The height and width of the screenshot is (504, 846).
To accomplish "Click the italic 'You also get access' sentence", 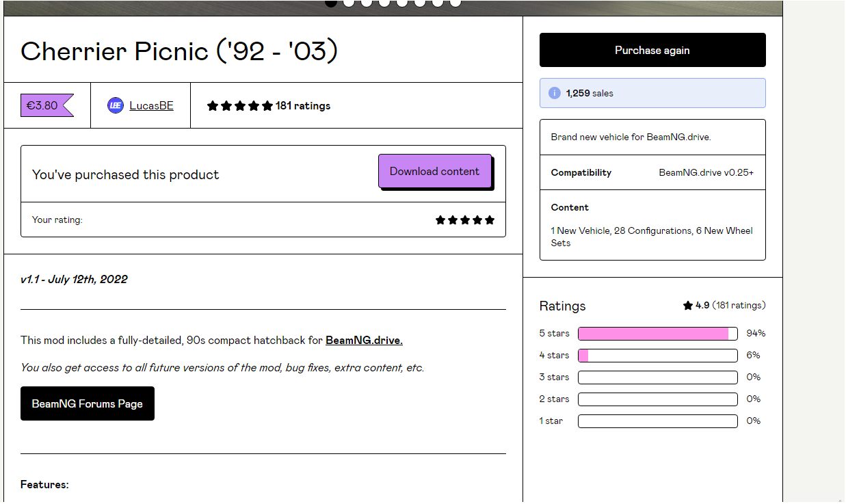I will click(x=222, y=368).
